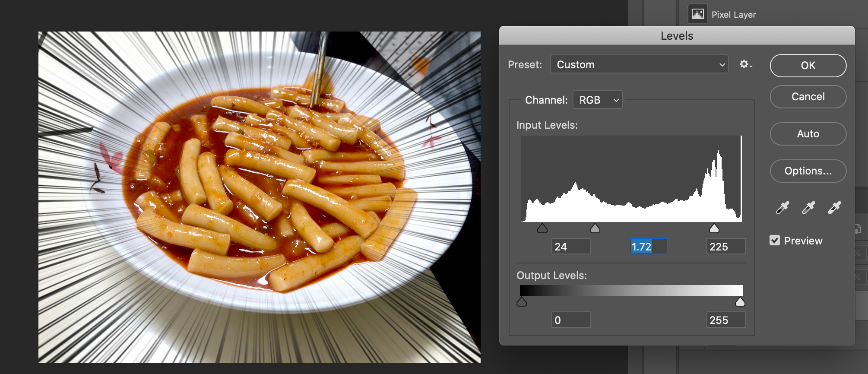Click the output black slider handle
Screen dimensions: 868x374
(x=522, y=302)
